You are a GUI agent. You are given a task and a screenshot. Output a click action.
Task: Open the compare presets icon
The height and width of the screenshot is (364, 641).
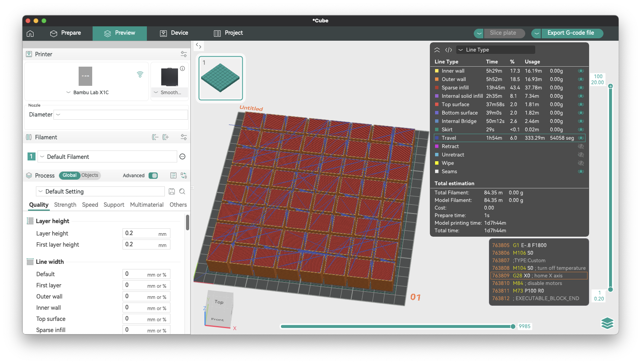pos(184,176)
